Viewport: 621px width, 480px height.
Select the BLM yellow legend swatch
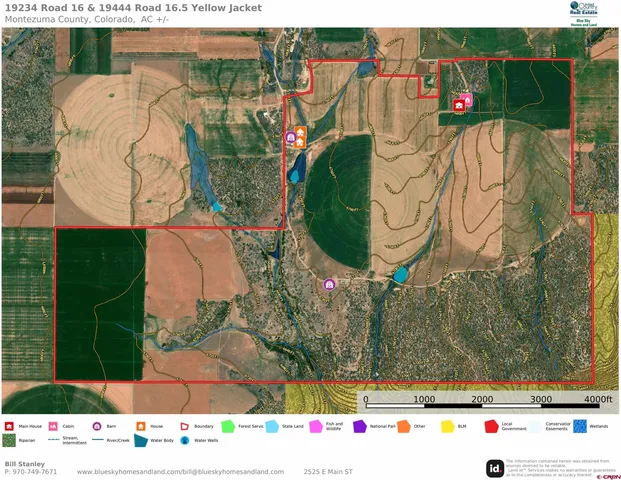point(448,426)
